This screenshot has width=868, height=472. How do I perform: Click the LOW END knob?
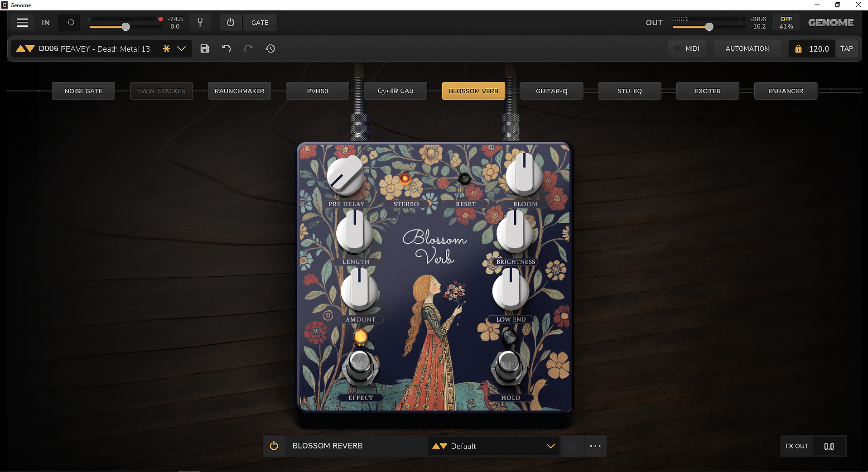click(511, 290)
